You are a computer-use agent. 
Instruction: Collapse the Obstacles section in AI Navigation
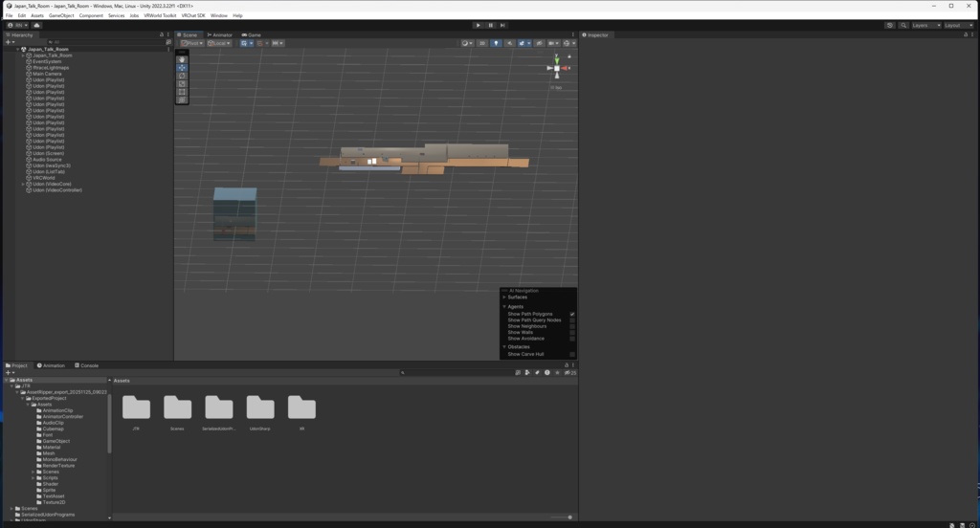(504, 347)
